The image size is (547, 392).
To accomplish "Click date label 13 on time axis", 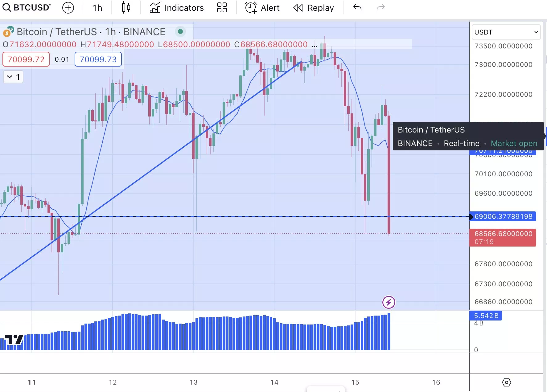I will point(193,382).
